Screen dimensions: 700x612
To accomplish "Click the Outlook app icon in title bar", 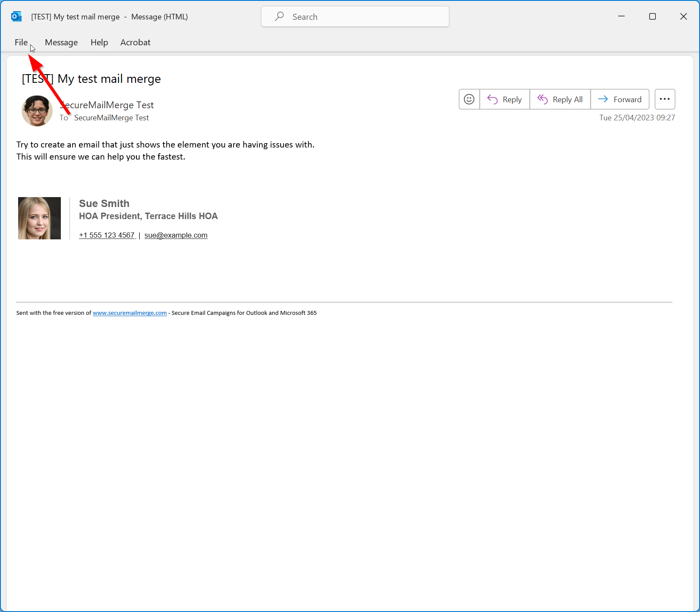I will point(16,16).
